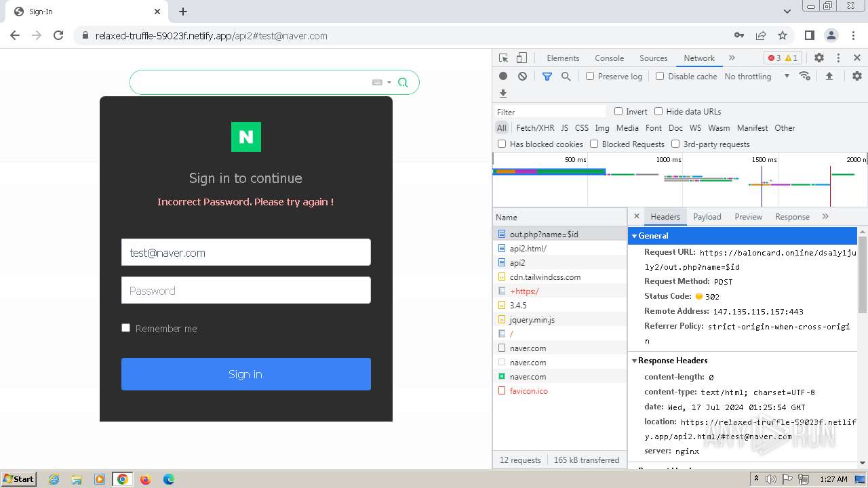The image size is (868, 488).
Task: Filter requests by Img
Action: (x=602, y=128)
